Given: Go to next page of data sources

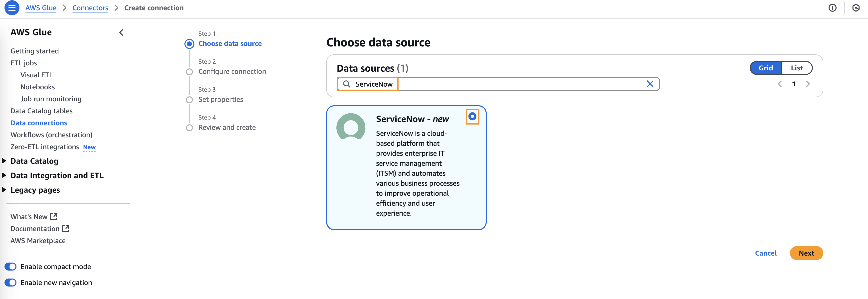Looking at the screenshot, I should pos(808,84).
